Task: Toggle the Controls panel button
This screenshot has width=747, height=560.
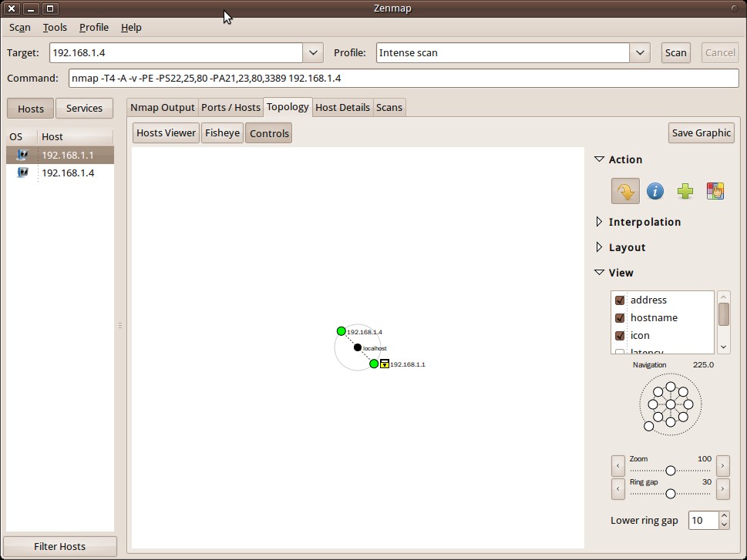Action: click(x=269, y=133)
